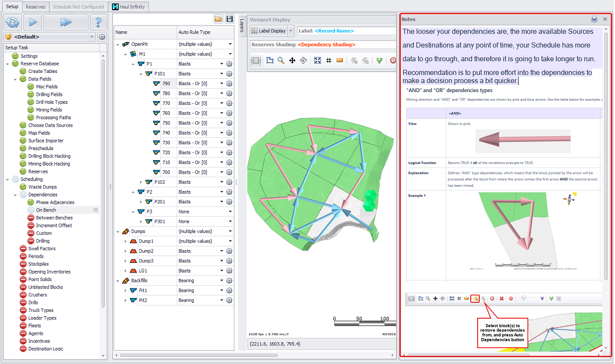Screen dimensions: 615x364
Task: Open gear settings for block 790 row
Action: pos(229,84)
